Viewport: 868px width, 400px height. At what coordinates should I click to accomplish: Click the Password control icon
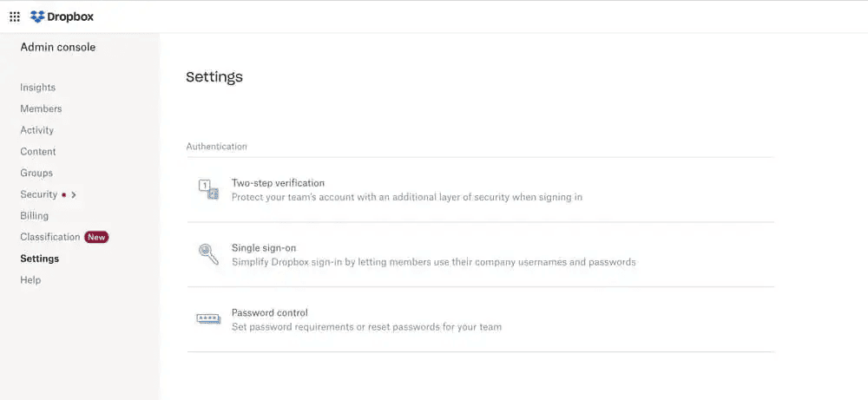[x=208, y=319]
